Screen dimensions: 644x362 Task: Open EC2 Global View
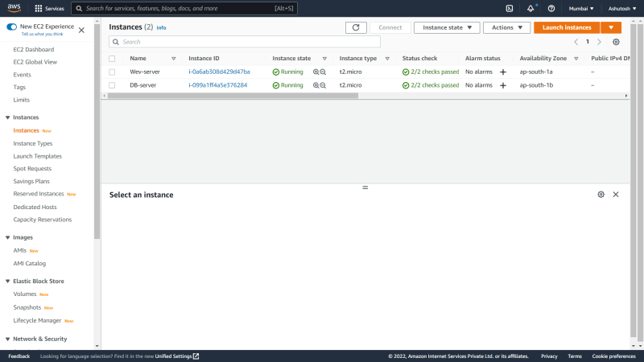35,62
